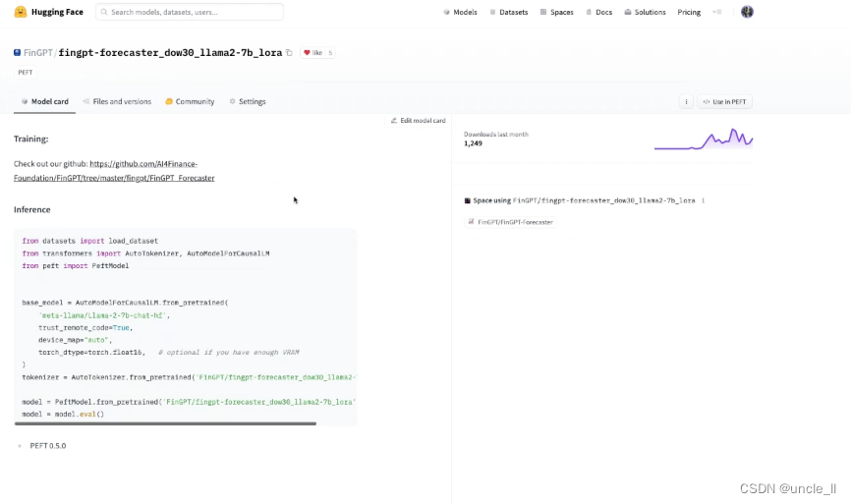Screen dimensions: 851x504
Task: Go to the Pricing page
Action: [689, 12]
